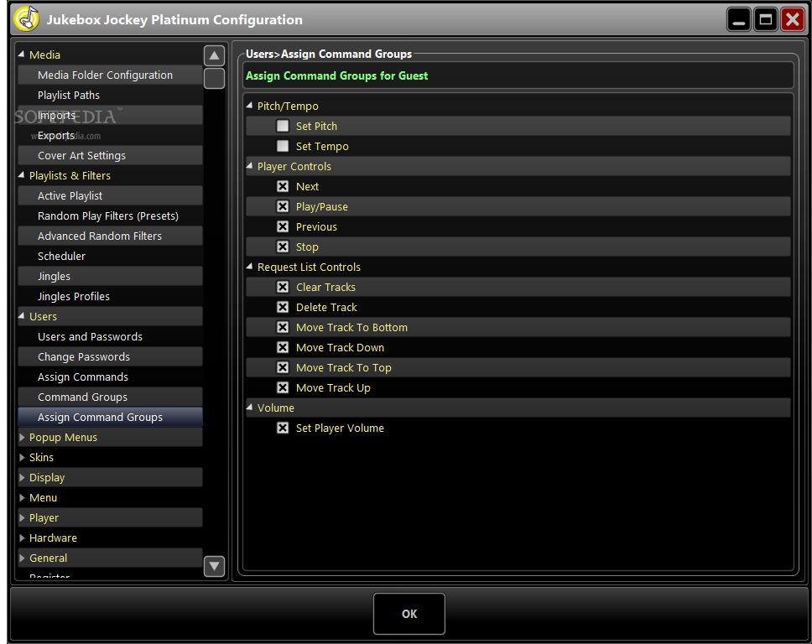Image resolution: width=812 pixels, height=644 pixels.
Task: Click the Jukebox Jockey app logo icon
Action: pos(26,19)
